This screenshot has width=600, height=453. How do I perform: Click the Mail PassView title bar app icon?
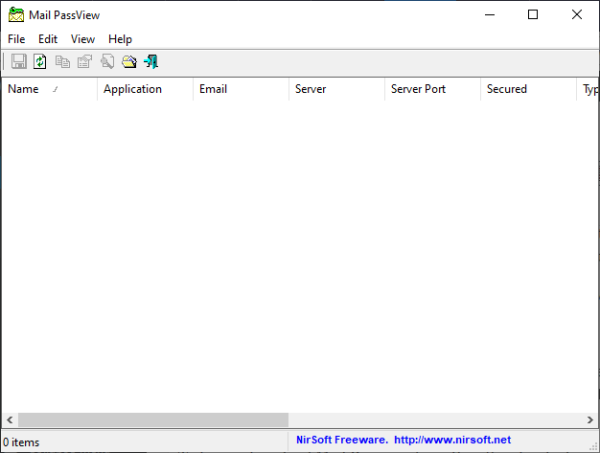pyautogui.click(x=16, y=15)
